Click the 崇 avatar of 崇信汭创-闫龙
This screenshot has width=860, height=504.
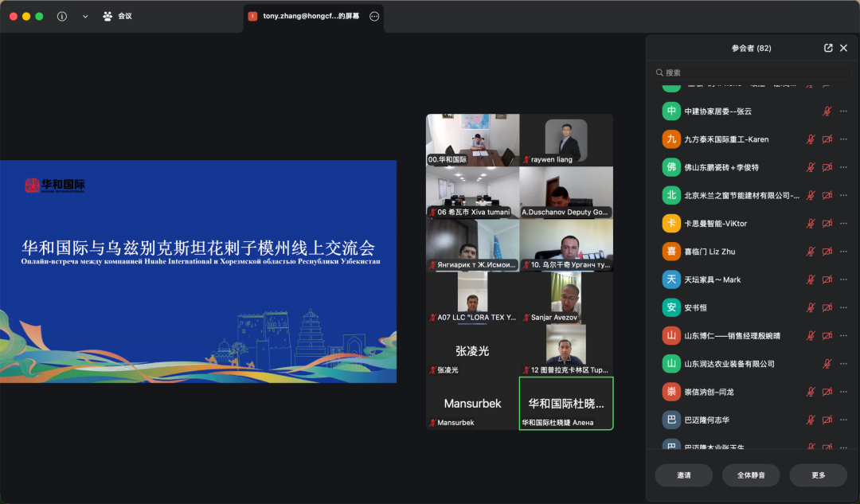[x=671, y=392]
